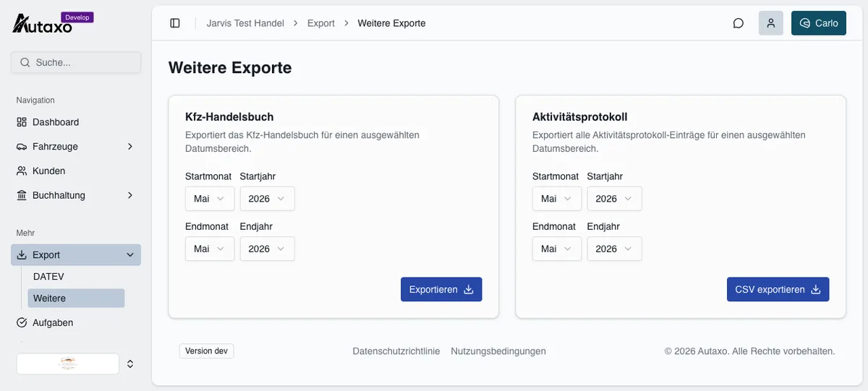Open Kfz-Handelsbuch Endjahr dropdown
The image size is (868, 391).
tap(268, 249)
